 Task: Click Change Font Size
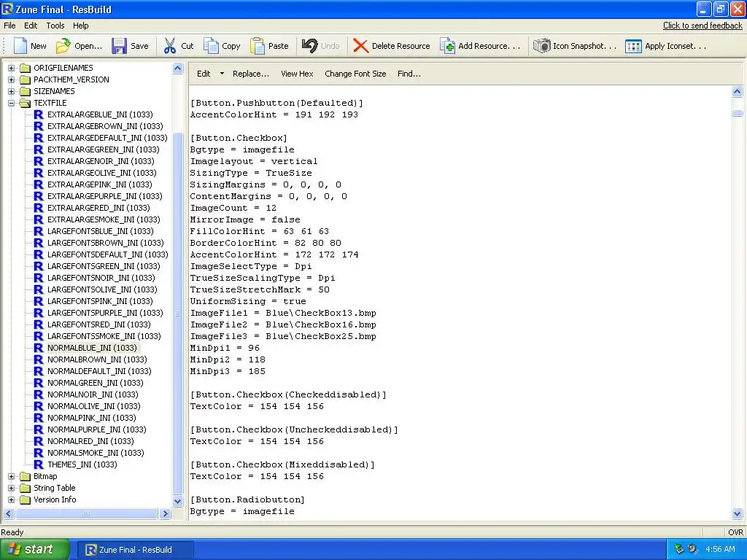[355, 74]
